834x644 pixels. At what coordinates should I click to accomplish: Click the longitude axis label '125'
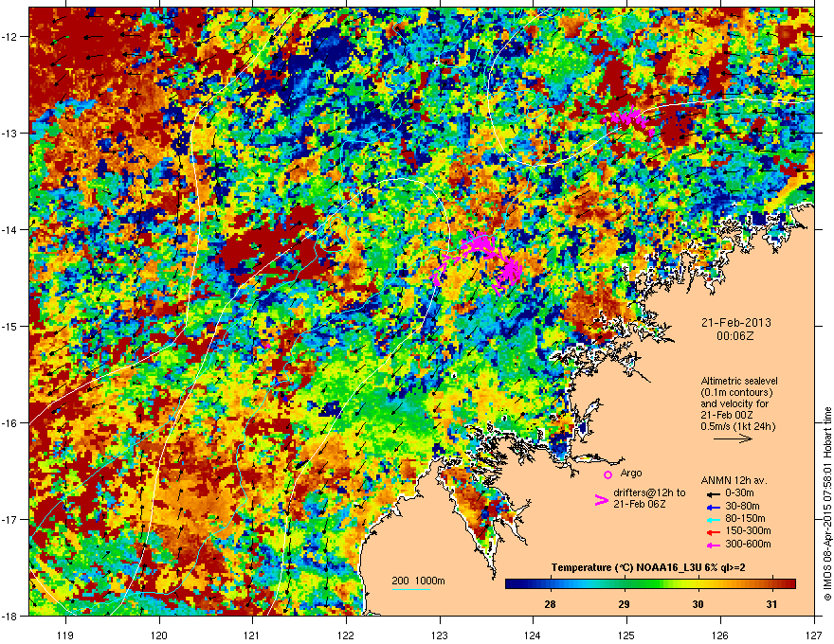click(626, 635)
